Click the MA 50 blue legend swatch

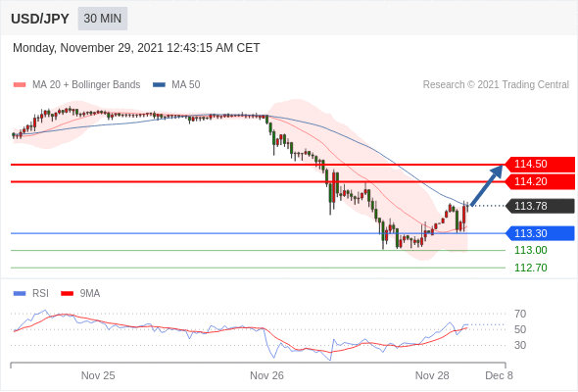[159, 85]
